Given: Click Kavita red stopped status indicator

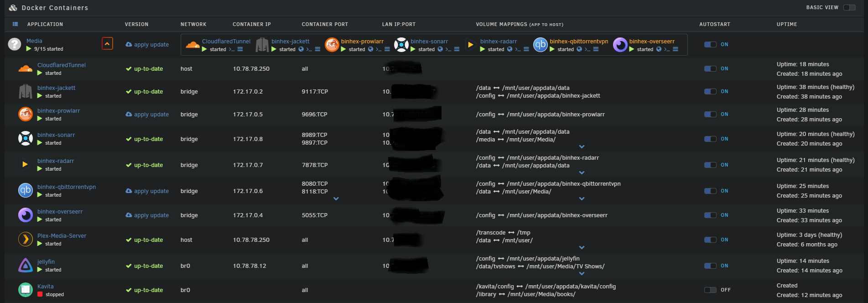Looking at the screenshot, I should pyautogui.click(x=40, y=294).
